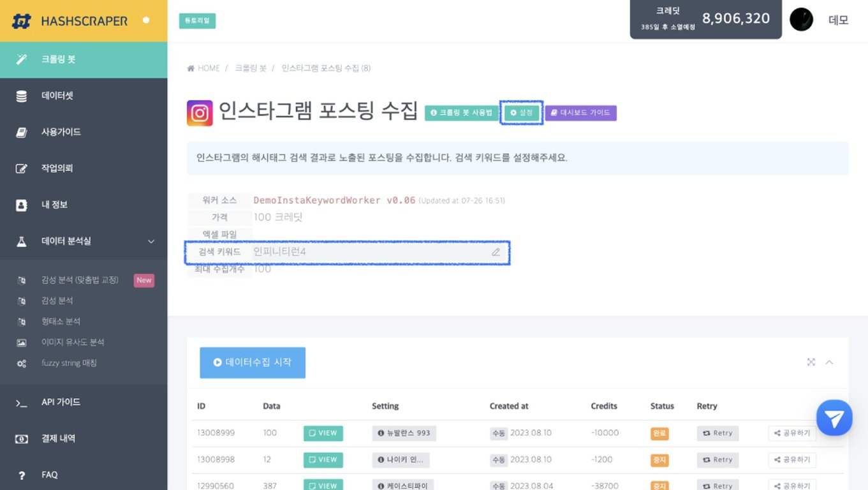Click the DemoInstaKeywordWorker v0.06 source text
The height and width of the screenshot is (490, 868).
pyautogui.click(x=334, y=200)
